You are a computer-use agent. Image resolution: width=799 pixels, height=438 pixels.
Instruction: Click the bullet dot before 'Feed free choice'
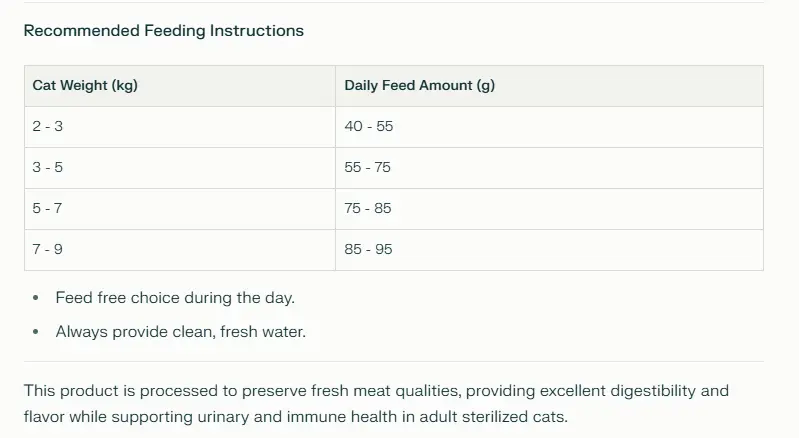click(36, 298)
